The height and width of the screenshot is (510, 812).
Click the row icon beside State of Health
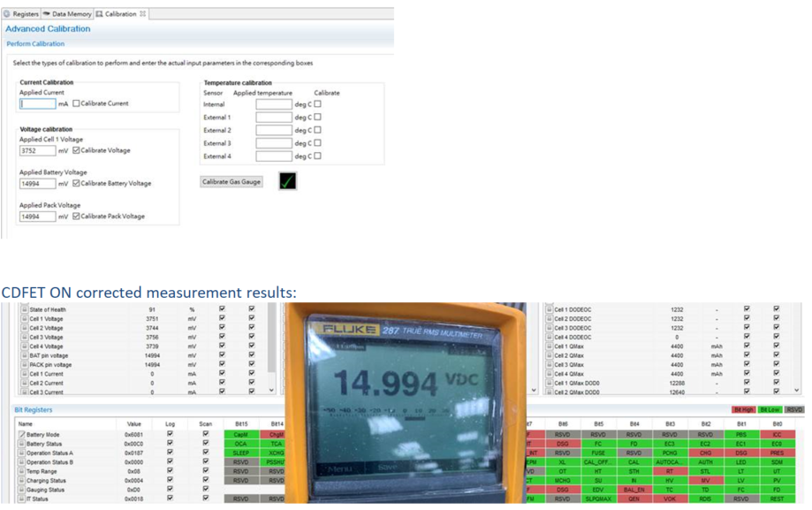coord(24,309)
